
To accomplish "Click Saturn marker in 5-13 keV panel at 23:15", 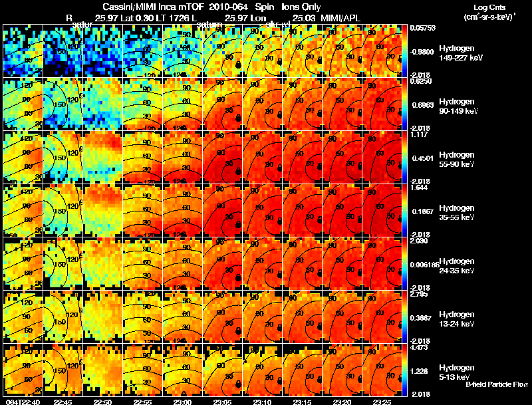I will tap(320, 380).
